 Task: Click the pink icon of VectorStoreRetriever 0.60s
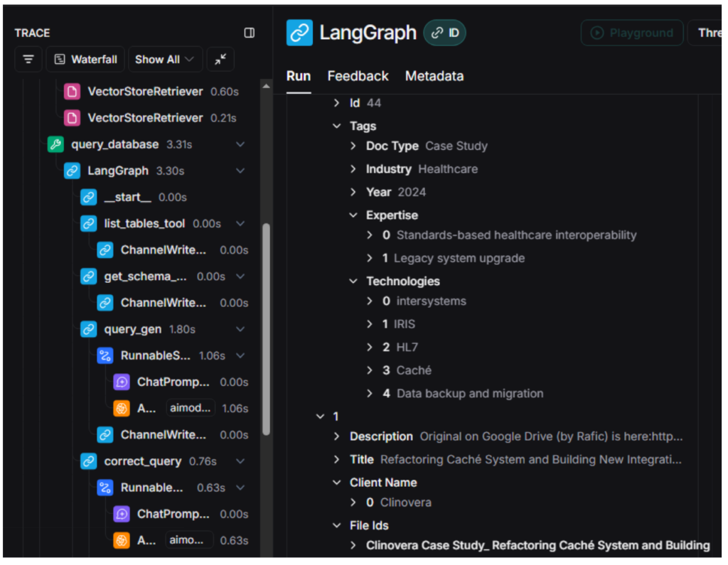[x=72, y=92]
